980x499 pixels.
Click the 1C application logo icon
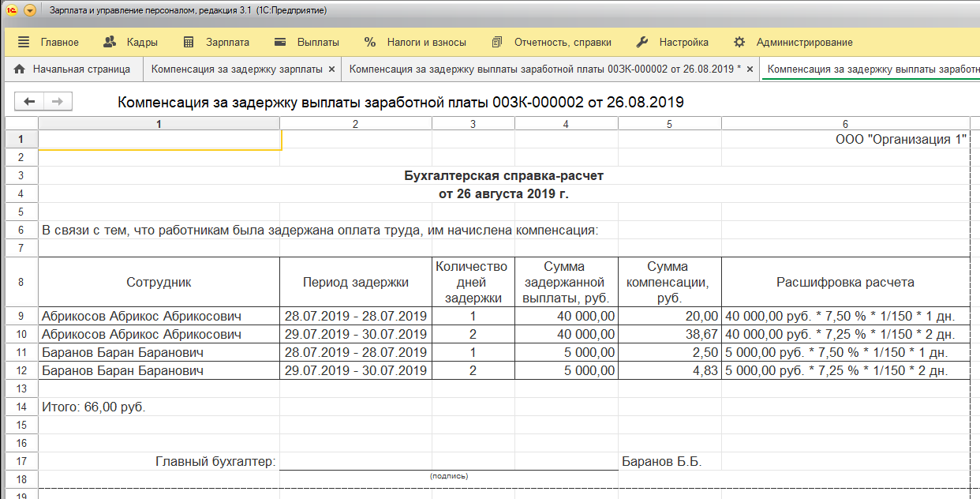point(12,11)
